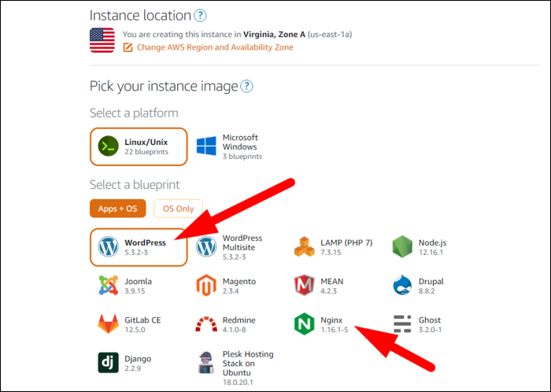Click Change AWS Region and Availability Zone link
Image resolution: width=551 pixels, height=392 pixels.
pos(215,47)
